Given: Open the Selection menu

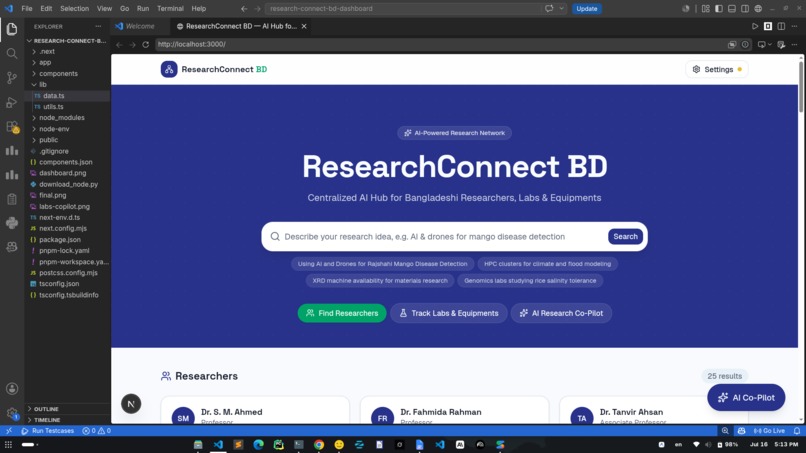Looking at the screenshot, I should pyautogui.click(x=75, y=9).
